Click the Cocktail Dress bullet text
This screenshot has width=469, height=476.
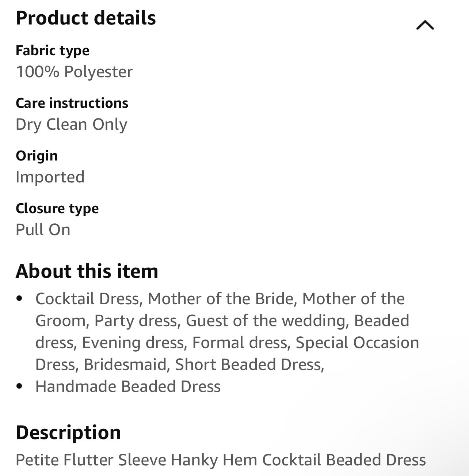click(227, 332)
